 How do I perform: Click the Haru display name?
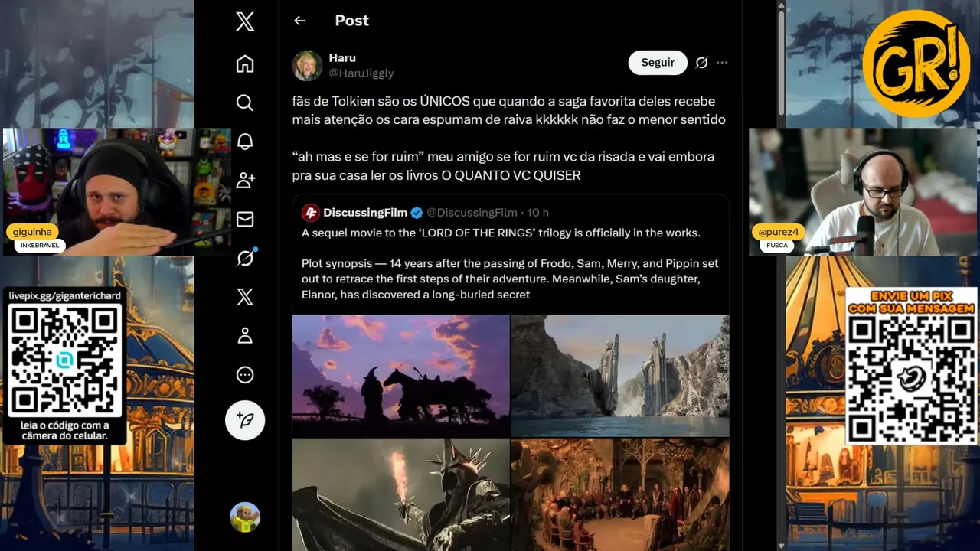point(342,58)
